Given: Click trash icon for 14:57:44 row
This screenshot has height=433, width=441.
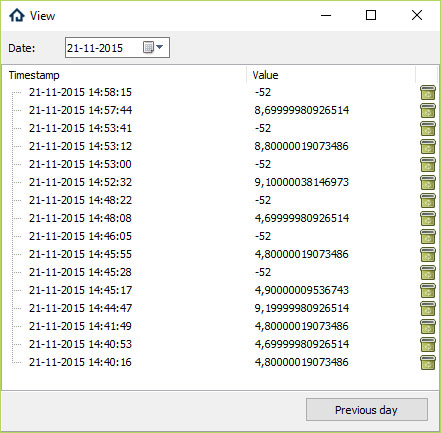Looking at the screenshot, I should coord(428,111).
